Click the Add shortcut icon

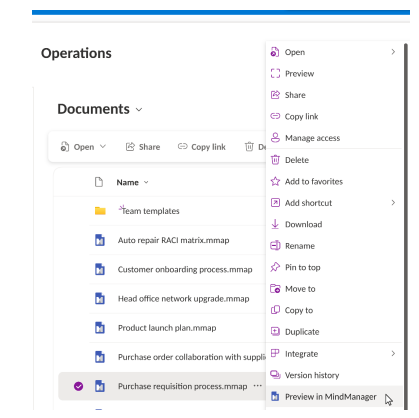[275, 203]
